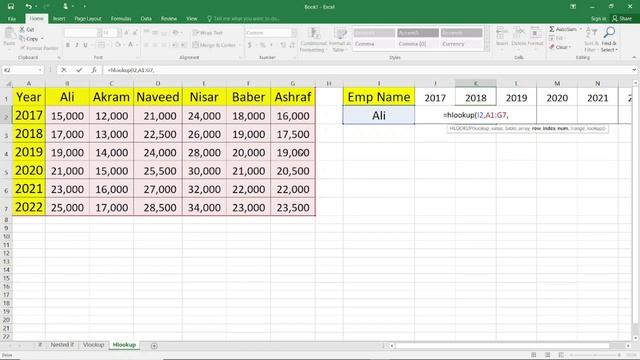Screen dimensions: 640x360
Task: Open the Merge & Center dropdown arrow
Action: click(x=240, y=45)
